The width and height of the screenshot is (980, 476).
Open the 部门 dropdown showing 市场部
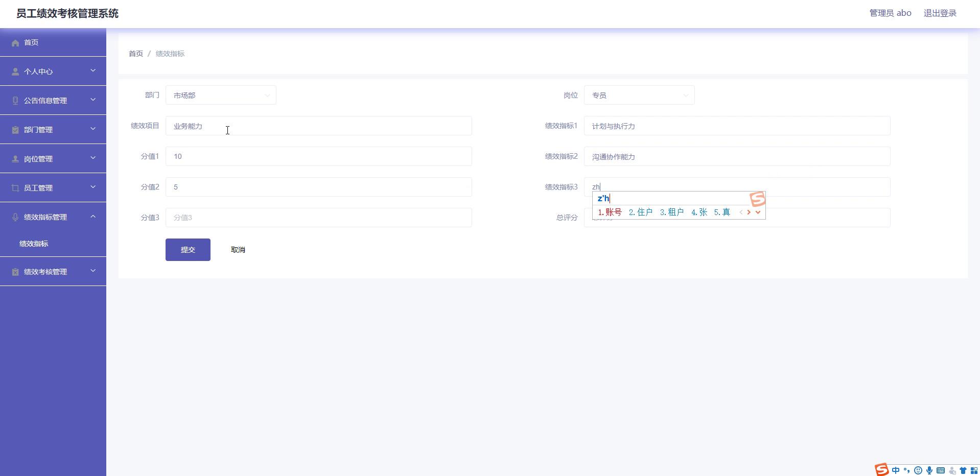point(221,96)
